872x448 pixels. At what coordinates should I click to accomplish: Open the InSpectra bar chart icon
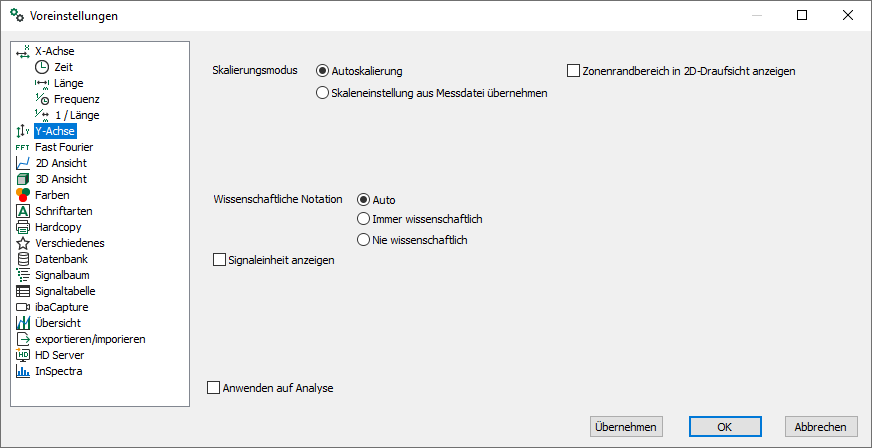point(23,371)
